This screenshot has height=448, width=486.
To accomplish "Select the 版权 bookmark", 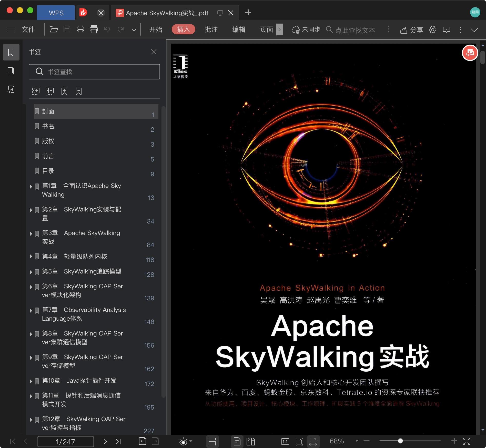I will click(x=96, y=141).
